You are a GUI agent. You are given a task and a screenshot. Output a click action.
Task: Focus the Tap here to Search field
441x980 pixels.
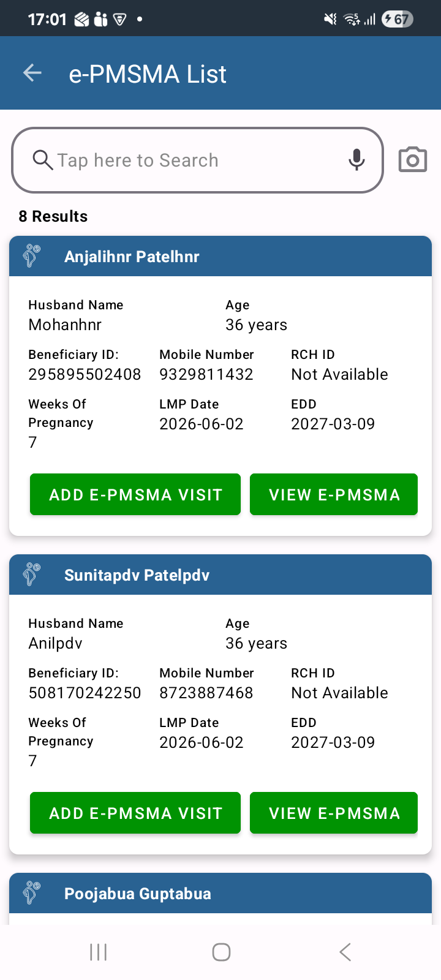[x=197, y=160]
